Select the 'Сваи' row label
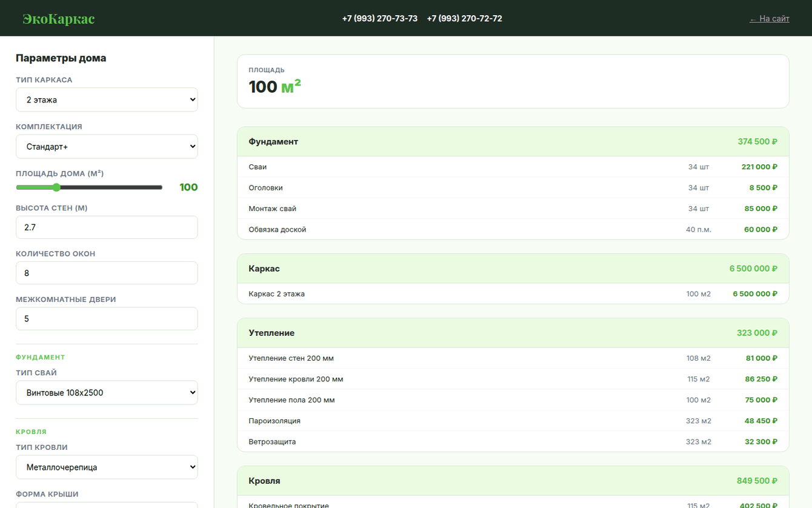 tap(258, 167)
